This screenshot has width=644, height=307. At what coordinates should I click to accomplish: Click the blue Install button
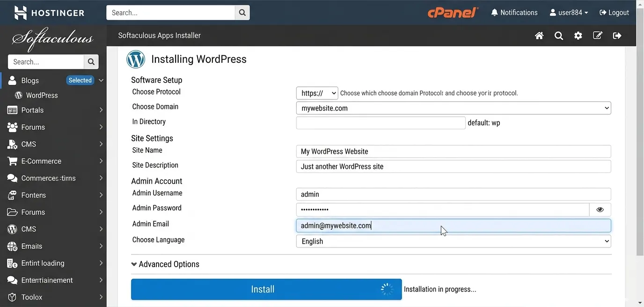point(266,289)
